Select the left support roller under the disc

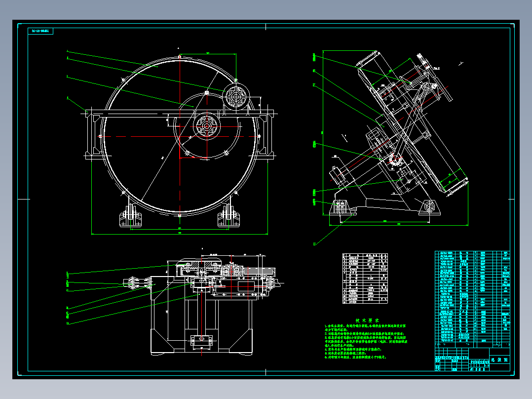[132, 216]
